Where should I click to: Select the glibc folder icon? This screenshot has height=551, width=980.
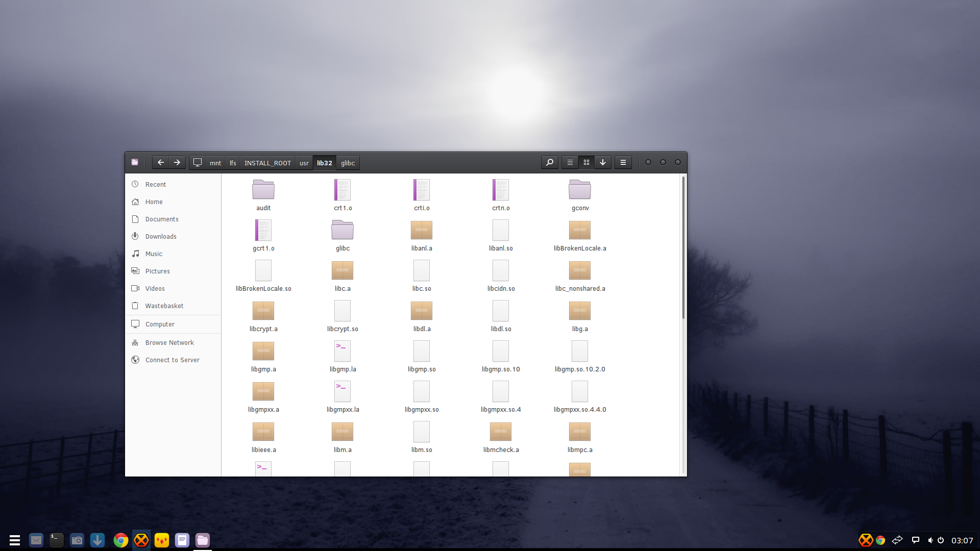coord(342,230)
